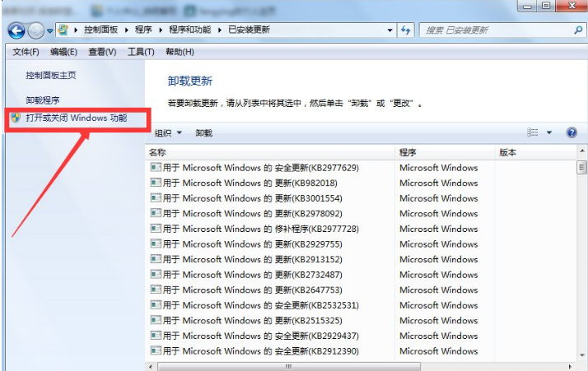Expand the arrow after 控制面板 breadcrumb
The height and width of the screenshot is (371, 588).
coord(127,30)
